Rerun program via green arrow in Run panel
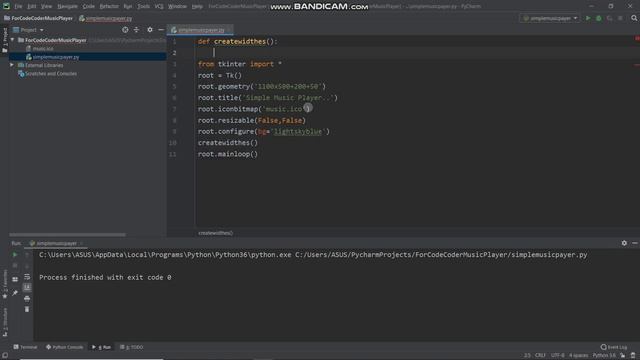 coord(15,255)
